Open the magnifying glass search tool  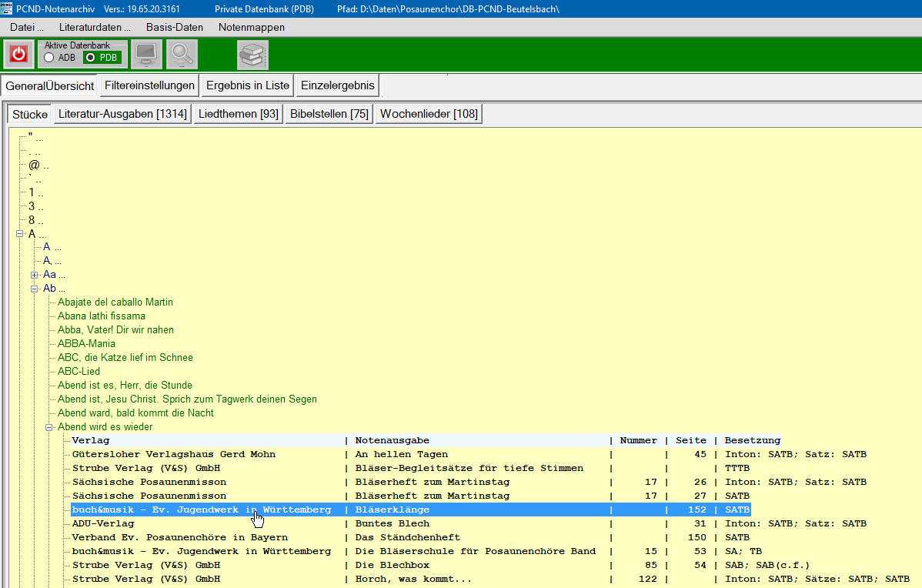[182, 55]
